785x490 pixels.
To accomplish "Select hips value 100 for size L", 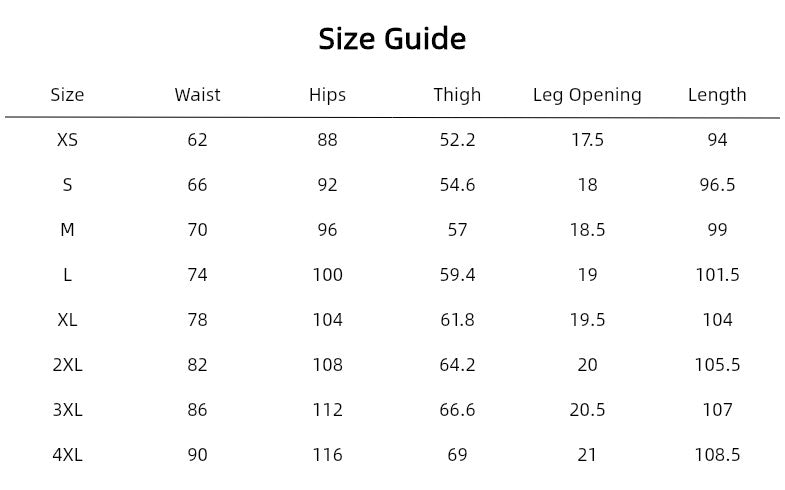I will 327,275.
